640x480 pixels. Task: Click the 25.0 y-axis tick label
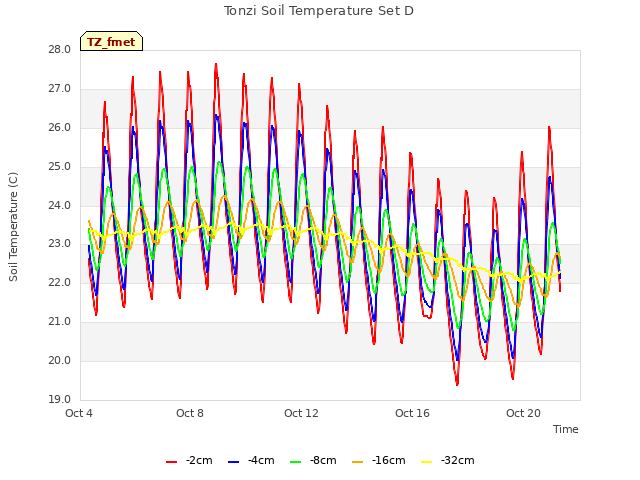click(60, 167)
